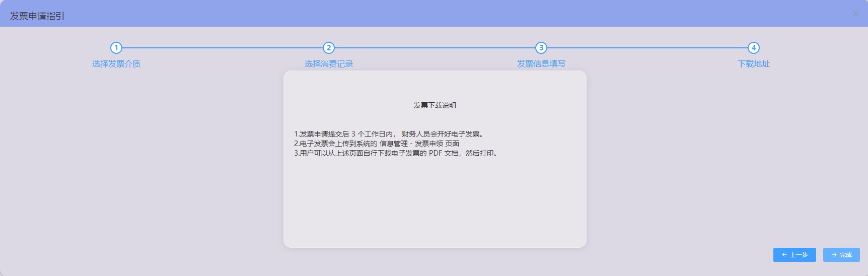The image size is (868, 276).
Task: Select the 选择发票介质 step label
Action: [x=116, y=64]
